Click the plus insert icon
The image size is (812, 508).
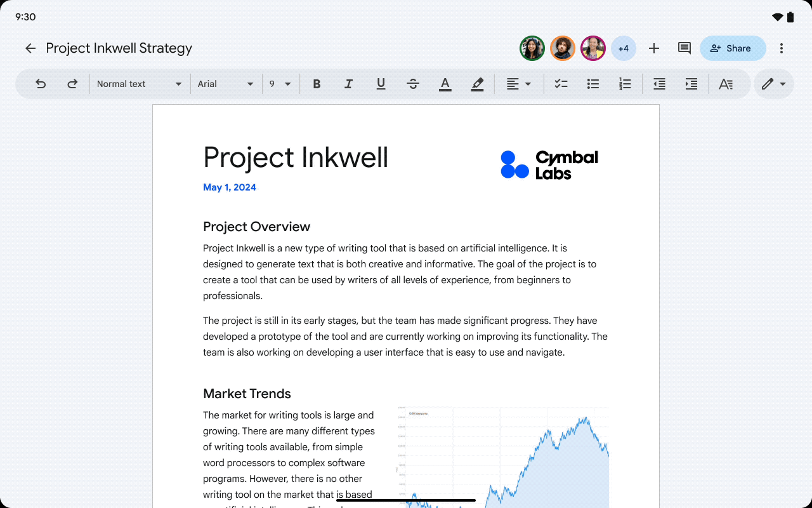pos(654,48)
